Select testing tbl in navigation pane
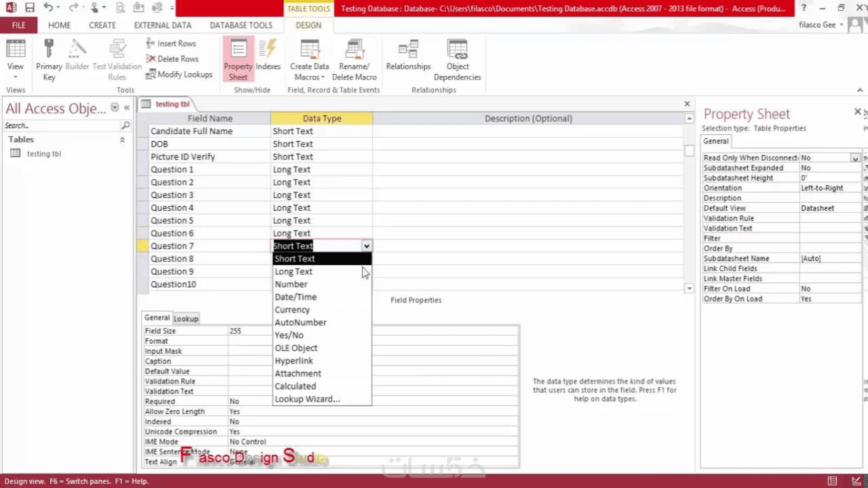This screenshot has width=868, height=488. point(43,153)
